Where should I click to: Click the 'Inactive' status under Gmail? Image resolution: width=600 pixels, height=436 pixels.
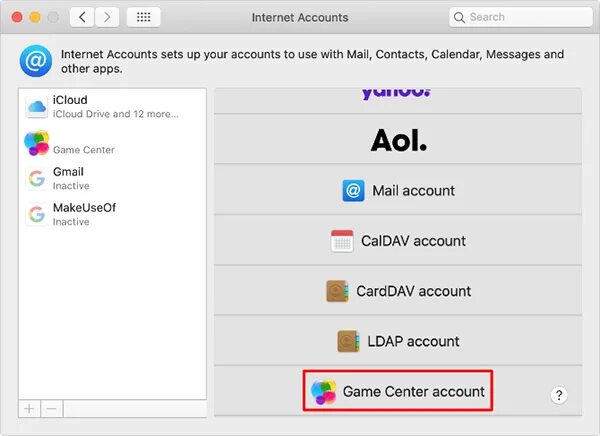pos(71,186)
